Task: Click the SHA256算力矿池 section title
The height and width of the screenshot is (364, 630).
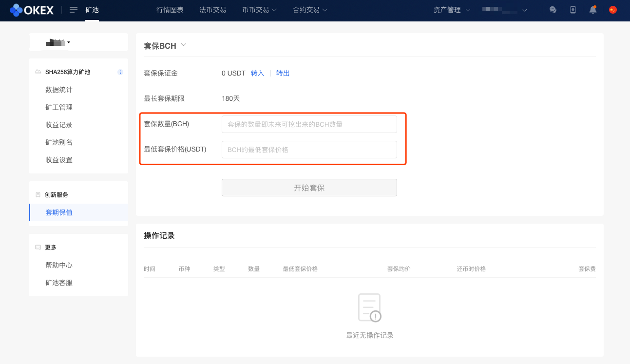Action: click(x=68, y=72)
